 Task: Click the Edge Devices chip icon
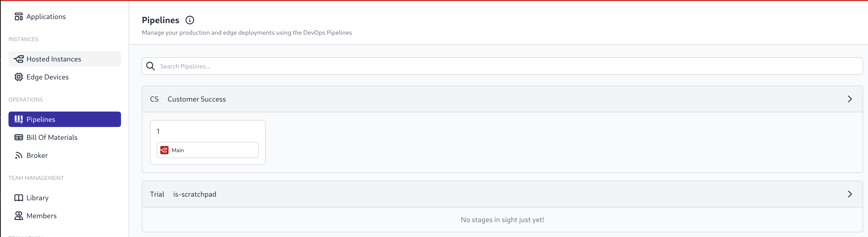(18, 77)
